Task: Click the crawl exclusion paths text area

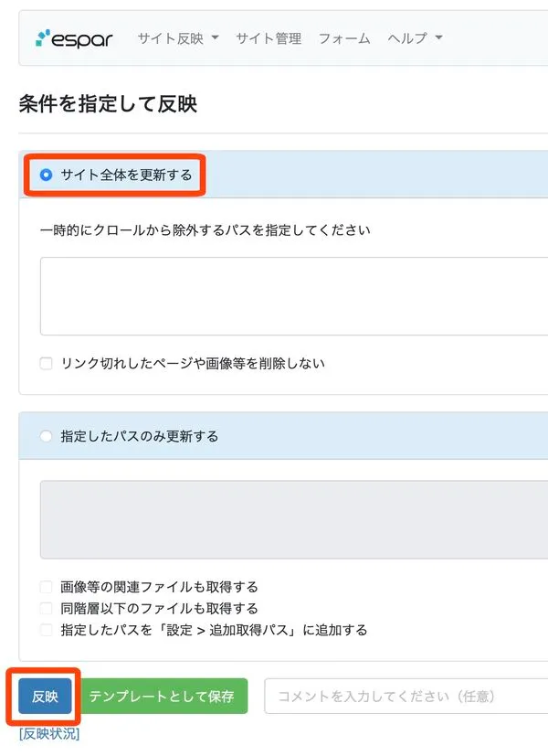Action: pos(292,296)
